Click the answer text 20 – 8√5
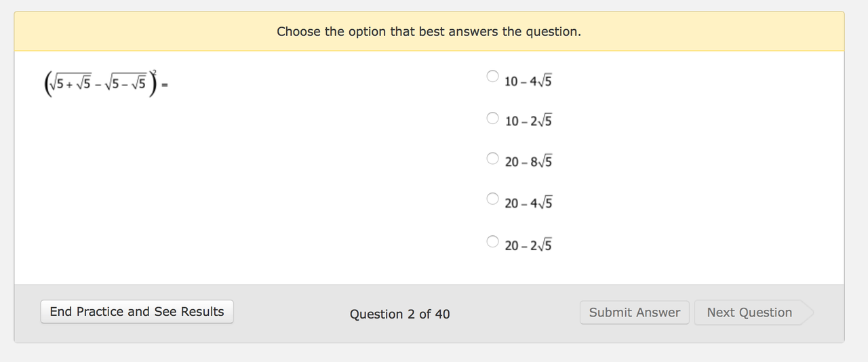Viewport: 868px width, 362px height. click(528, 162)
